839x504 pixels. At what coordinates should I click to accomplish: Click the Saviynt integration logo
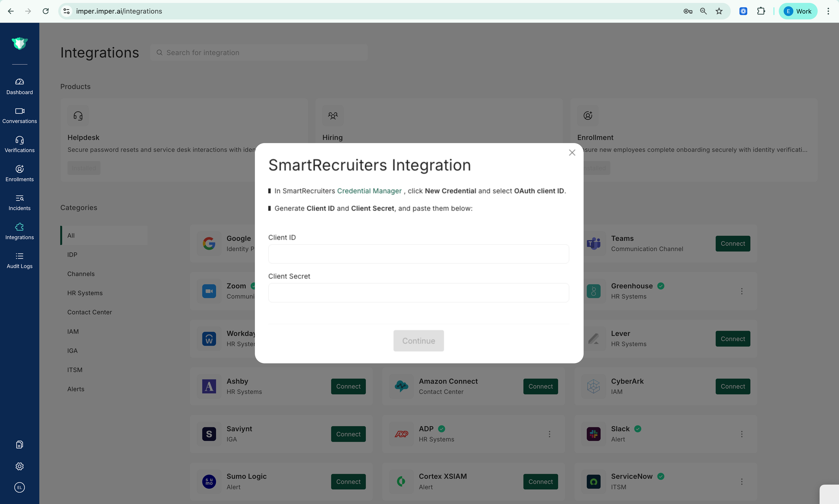[209, 434]
